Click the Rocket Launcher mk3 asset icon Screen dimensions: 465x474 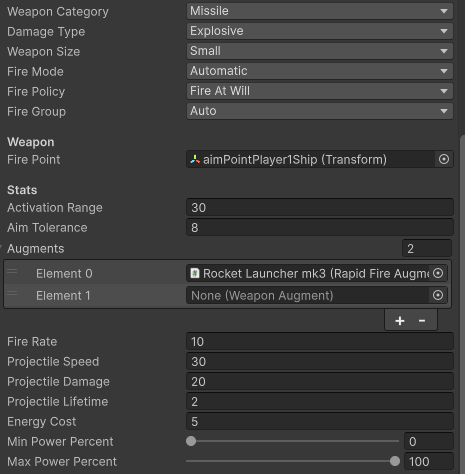click(195, 273)
